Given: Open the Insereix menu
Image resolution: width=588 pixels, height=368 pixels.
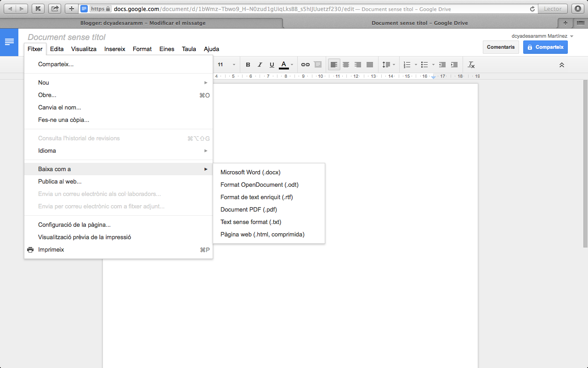Looking at the screenshot, I should [115, 49].
